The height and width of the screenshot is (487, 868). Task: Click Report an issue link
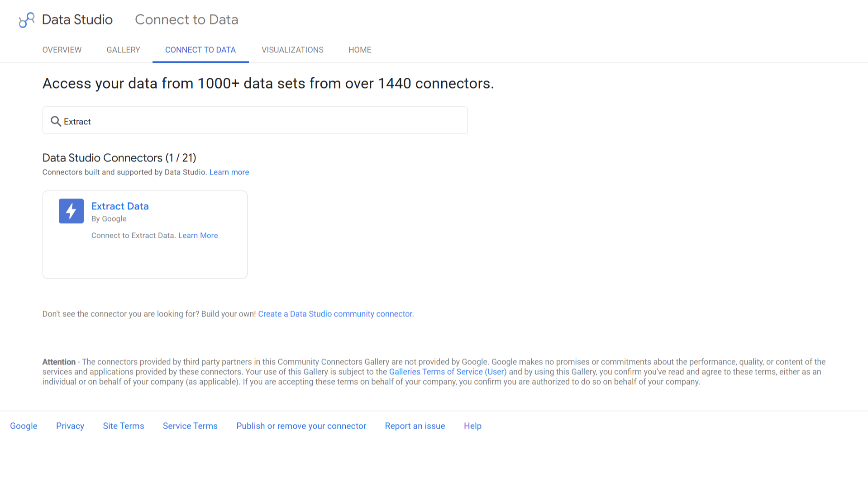coord(415,426)
